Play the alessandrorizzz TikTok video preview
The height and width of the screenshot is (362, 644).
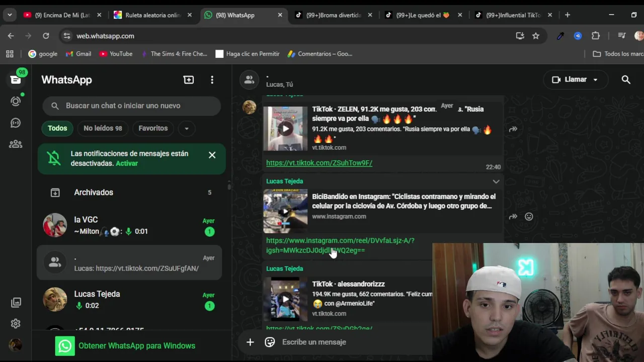coord(285,299)
